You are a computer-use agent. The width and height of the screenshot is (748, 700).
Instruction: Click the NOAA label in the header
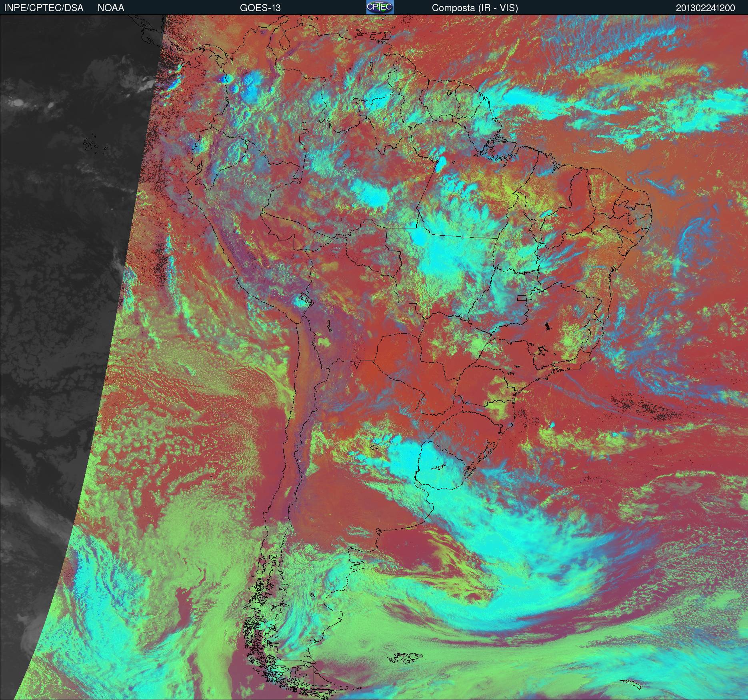[x=111, y=8]
